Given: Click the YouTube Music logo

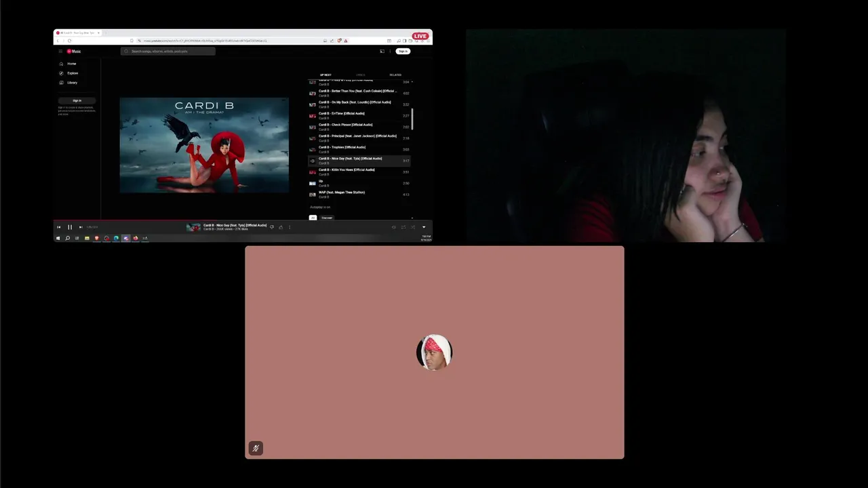Looking at the screenshot, I should point(74,52).
